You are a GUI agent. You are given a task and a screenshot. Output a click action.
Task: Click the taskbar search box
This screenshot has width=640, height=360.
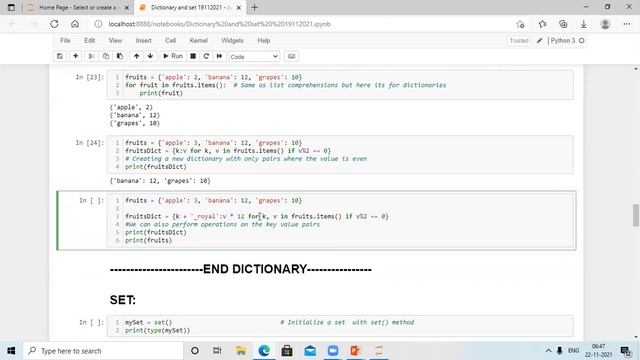pos(103,351)
